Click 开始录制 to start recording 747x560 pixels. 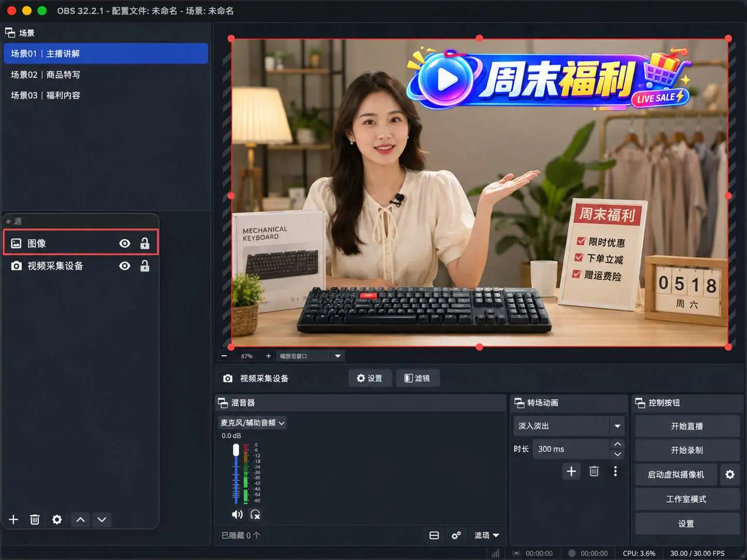[x=687, y=450]
